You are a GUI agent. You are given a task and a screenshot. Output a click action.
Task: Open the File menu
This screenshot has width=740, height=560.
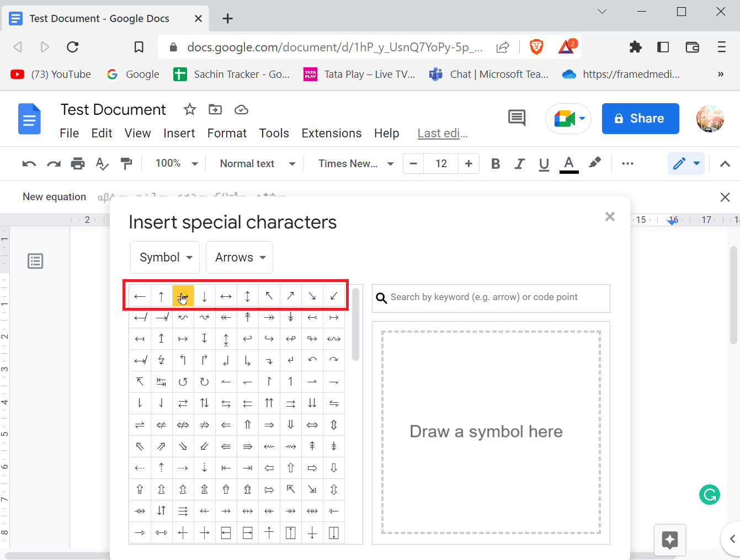point(70,133)
